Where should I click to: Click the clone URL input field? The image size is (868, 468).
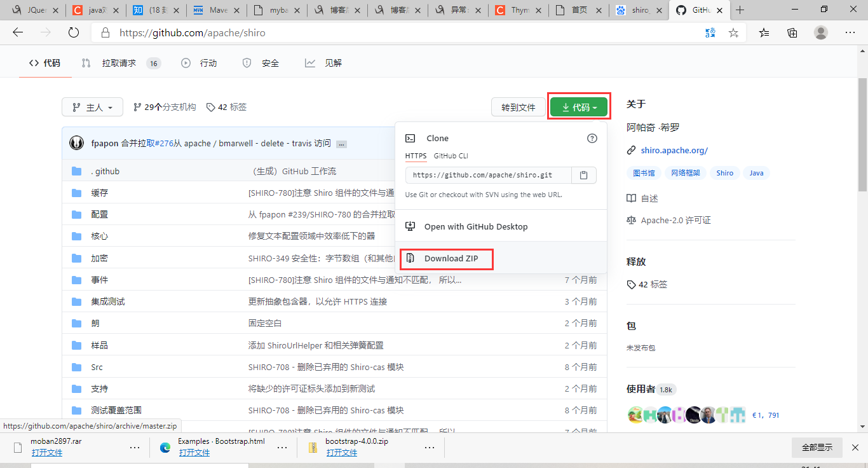[x=489, y=175]
